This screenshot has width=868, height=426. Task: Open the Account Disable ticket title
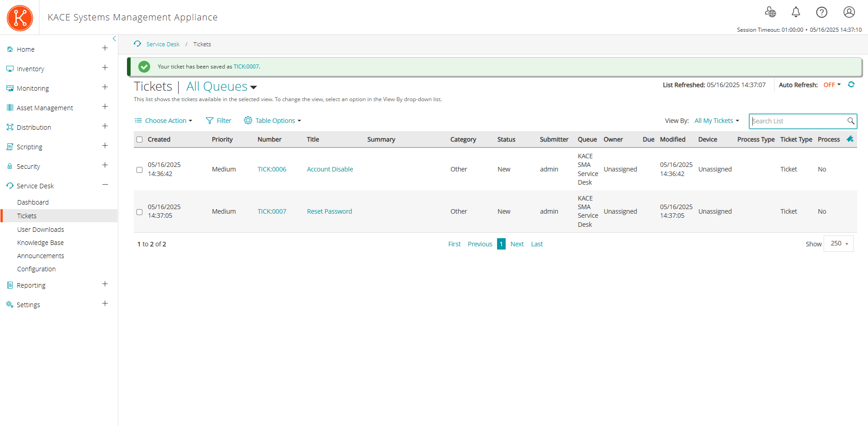(x=330, y=169)
